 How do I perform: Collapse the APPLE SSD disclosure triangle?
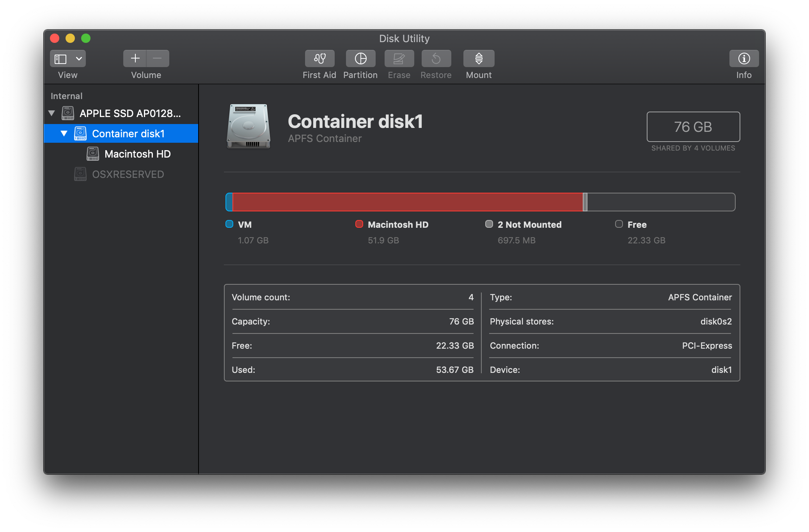coord(51,113)
